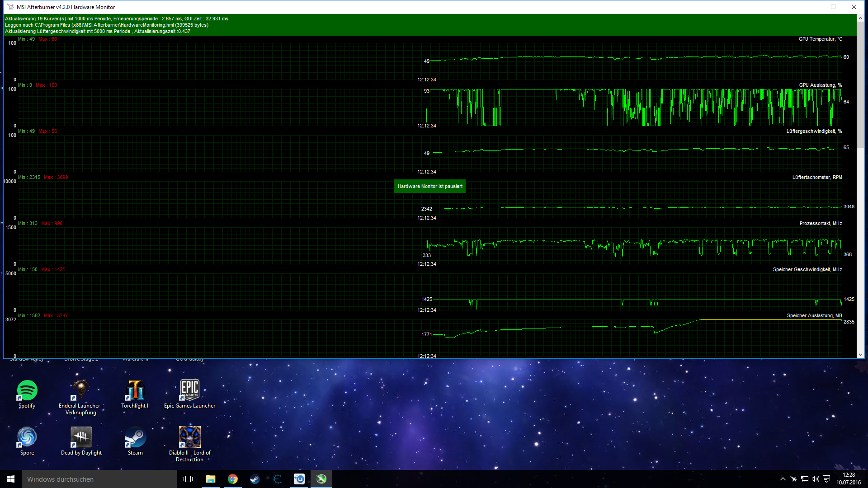Click the Hardware Monitor ist pausiert label
Viewport: 868px width, 488px height.
pos(430,186)
